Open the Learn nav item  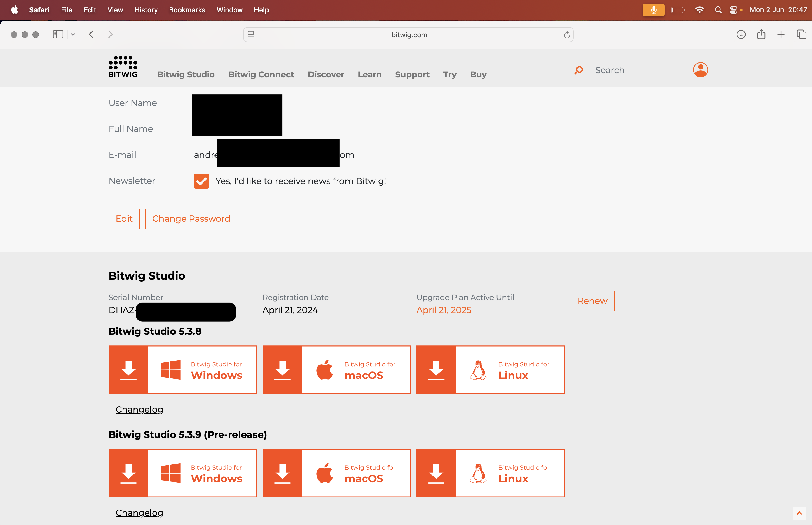370,74
